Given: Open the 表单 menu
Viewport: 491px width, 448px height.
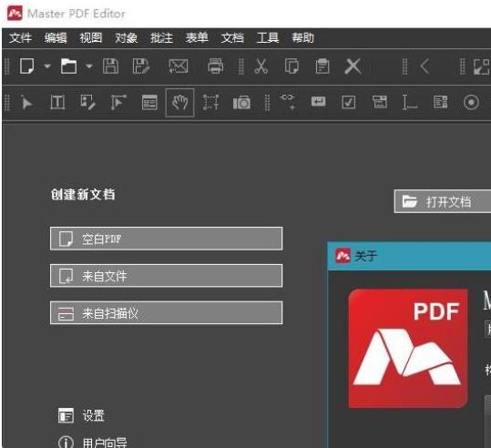Looking at the screenshot, I should (197, 38).
